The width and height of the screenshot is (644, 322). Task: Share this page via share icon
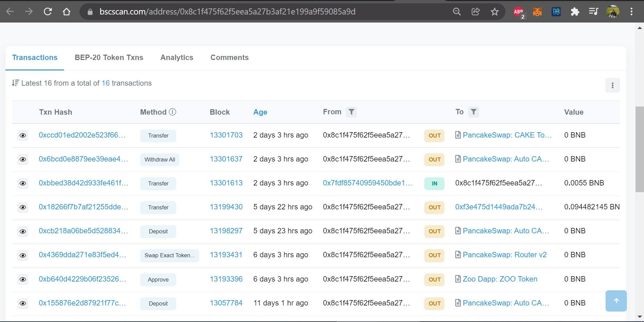coord(476,12)
